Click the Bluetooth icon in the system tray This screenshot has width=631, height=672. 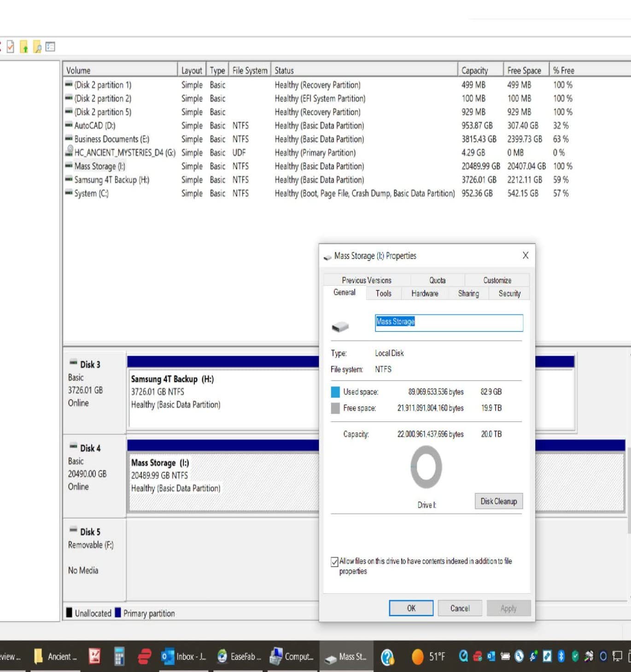click(561, 656)
